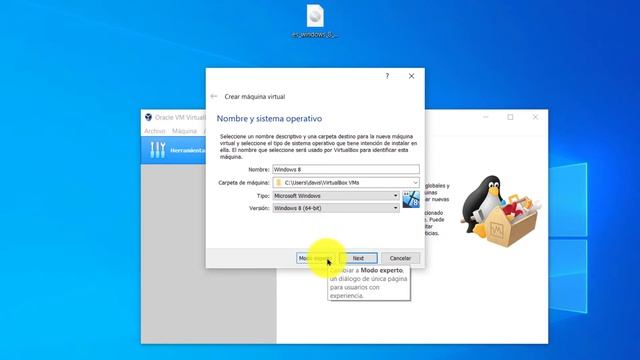Viewport: 640px width, 360px height.
Task: Click the Next button
Action: coord(358,258)
